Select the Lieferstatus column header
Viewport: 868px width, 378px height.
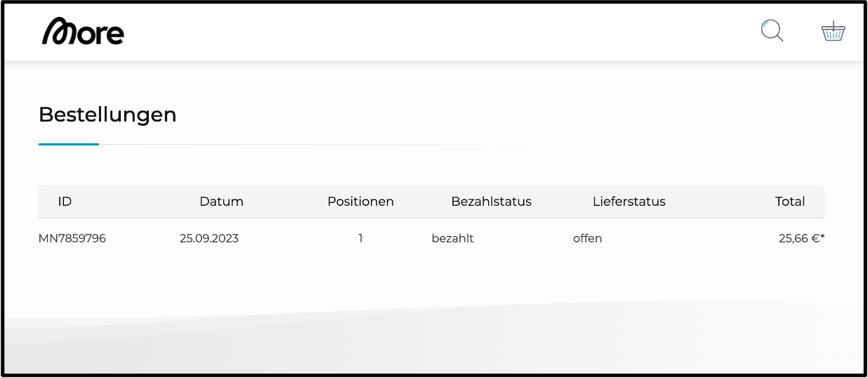(629, 202)
